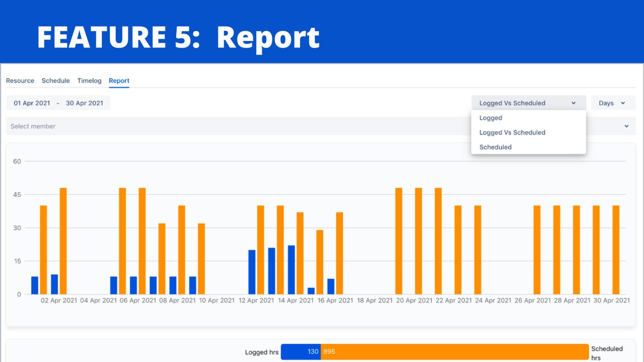
Task: Click the chevron icon on Select member field
Action: click(x=627, y=126)
